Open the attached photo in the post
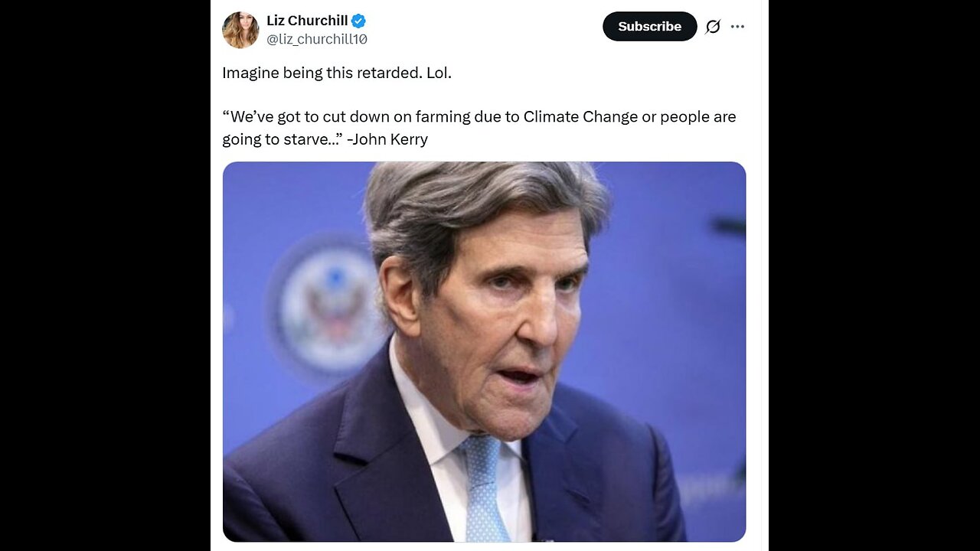Image resolution: width=980 pixels, height=551 pixels. coord(484,351)
